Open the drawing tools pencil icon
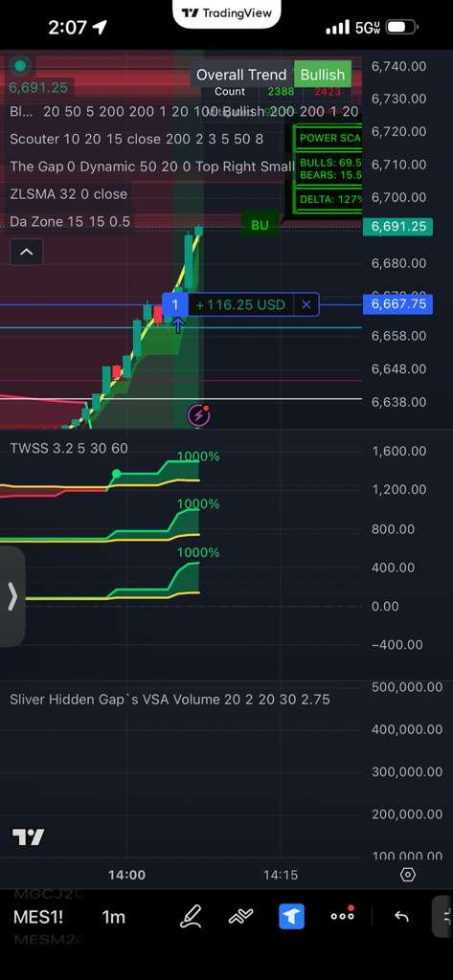 pyautogui.click(x=191, y=916)
